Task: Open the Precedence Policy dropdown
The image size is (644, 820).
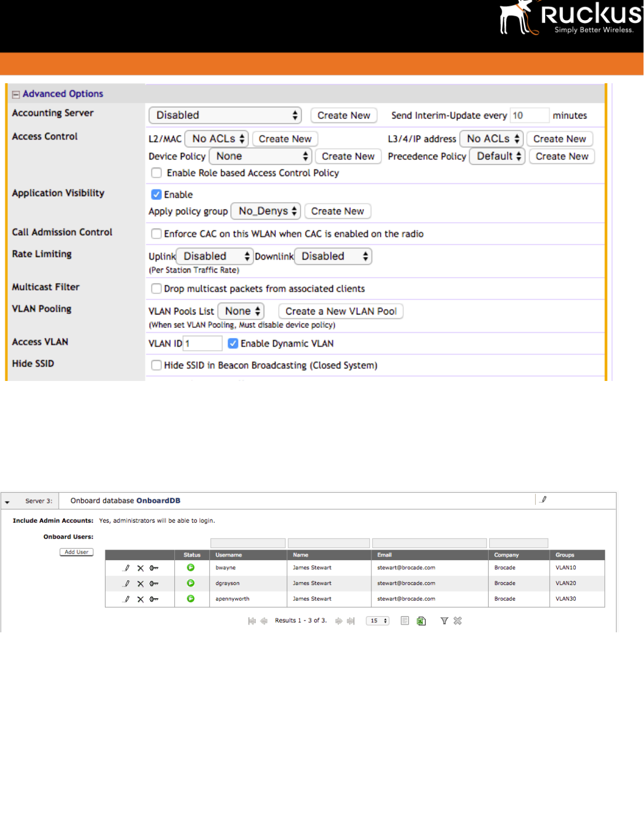Action: [497, 156]
